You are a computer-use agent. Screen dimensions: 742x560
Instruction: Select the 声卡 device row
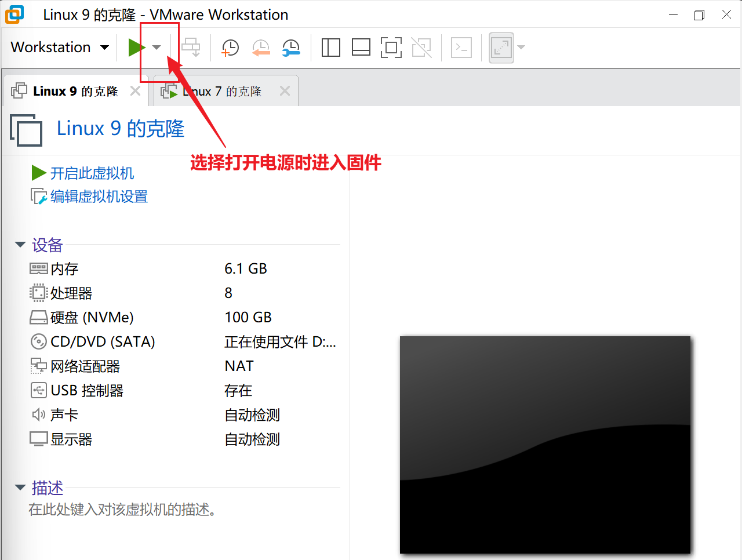(x=184, y=414)
